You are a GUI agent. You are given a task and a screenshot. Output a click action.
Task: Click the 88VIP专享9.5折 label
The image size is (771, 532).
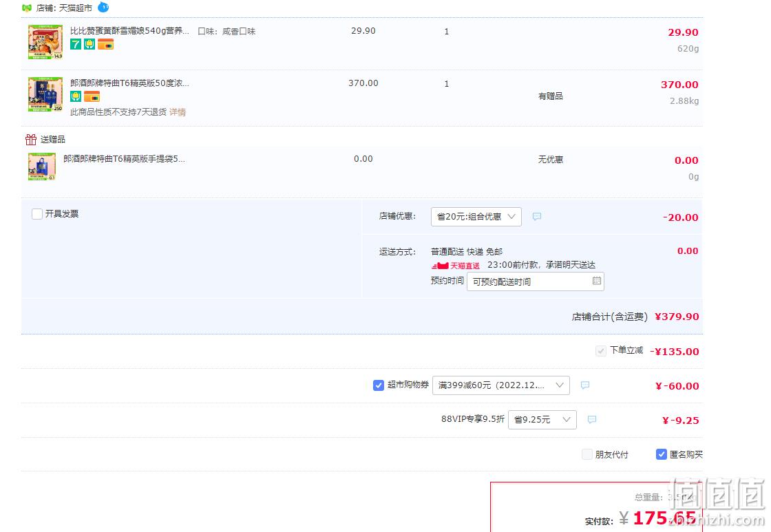click(x=472, y=419)
